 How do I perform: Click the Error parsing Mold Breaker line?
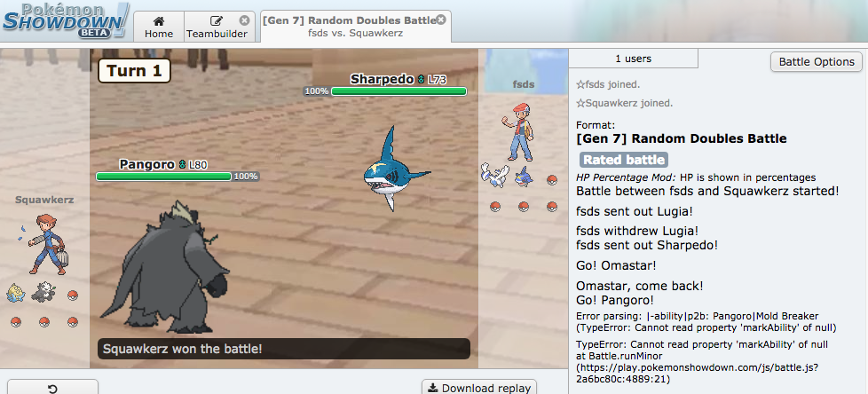click(706, 322)
